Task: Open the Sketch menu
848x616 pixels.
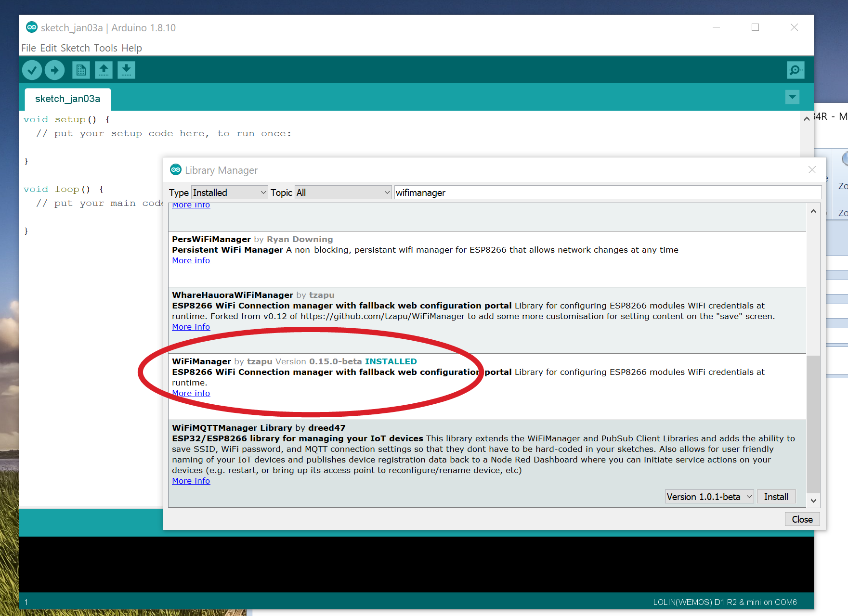Action: pyautogui.click(x=75, y=48)
